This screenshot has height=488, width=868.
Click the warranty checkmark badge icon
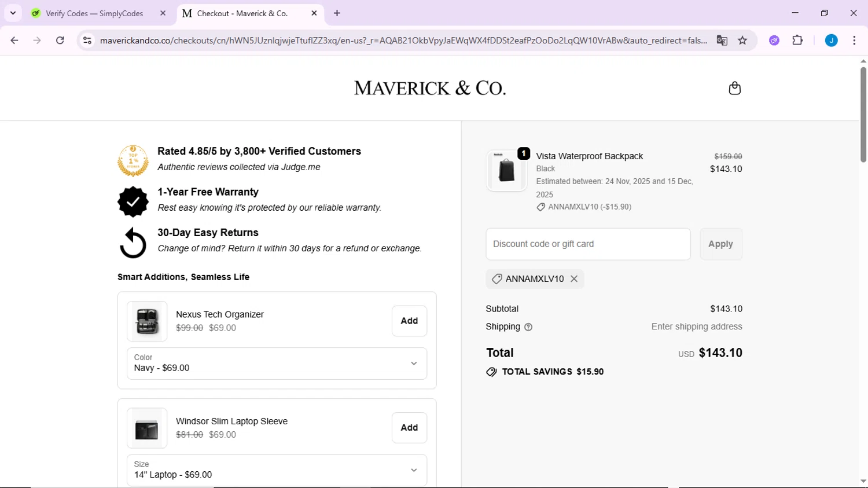click(133, 201)
